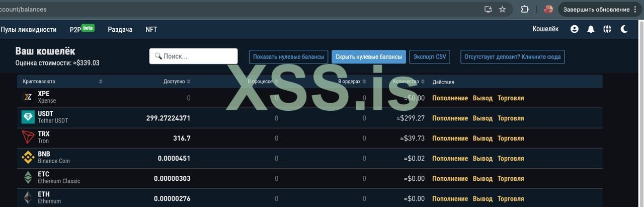Click the Ethereum ETH coin icon
Viewport: 644px width, 207px height.
pyautogui.click(x=28, y=198)
